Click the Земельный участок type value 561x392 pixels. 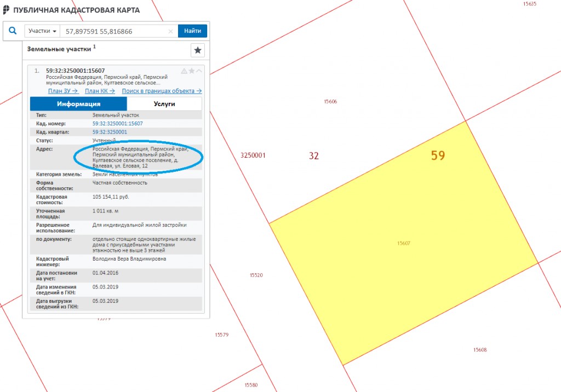[x=116, y=115]
